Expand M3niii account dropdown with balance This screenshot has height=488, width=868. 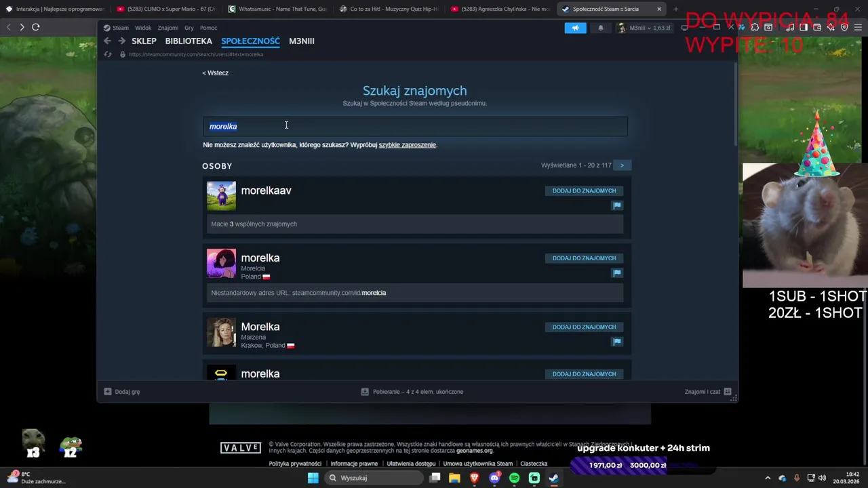click(x=645, y=28)
